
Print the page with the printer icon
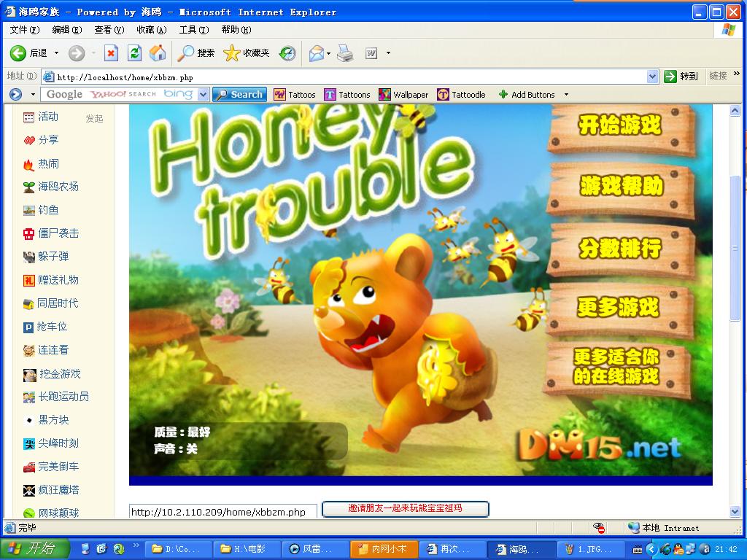345,52
